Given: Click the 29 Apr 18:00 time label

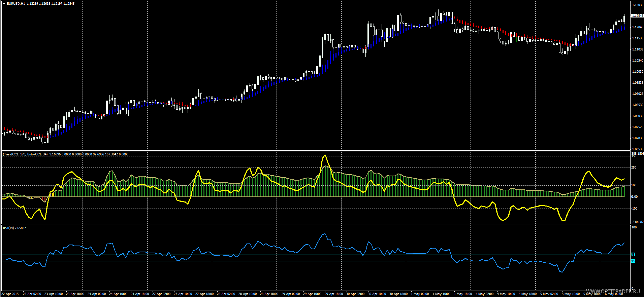Looking at the screenshot, I should [334, 294].
